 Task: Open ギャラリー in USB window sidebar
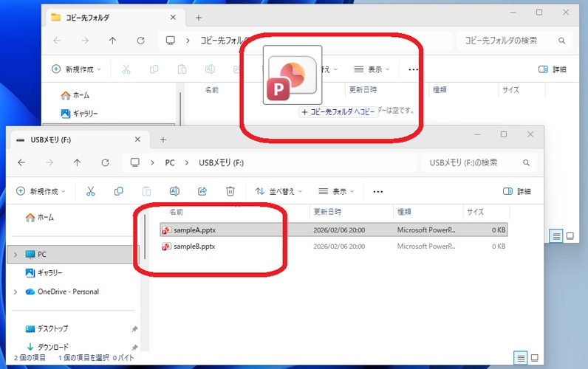tap(44, 273)
